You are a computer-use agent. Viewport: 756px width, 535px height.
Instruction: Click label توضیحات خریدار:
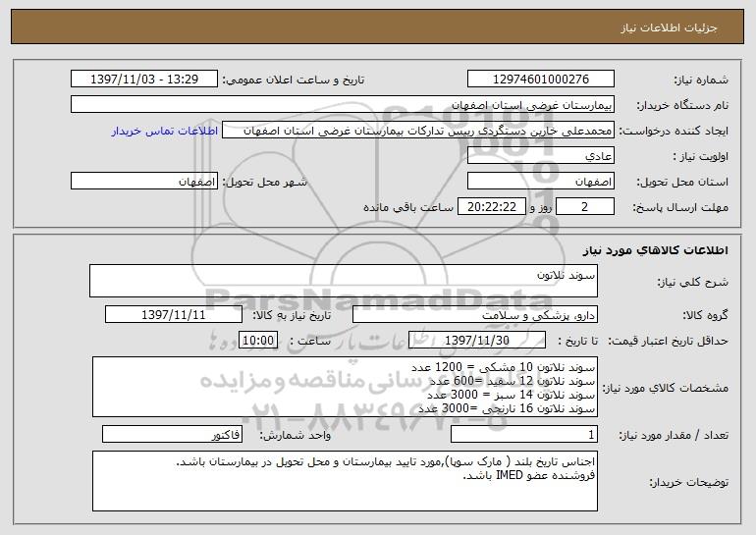[x=689, y=482]
